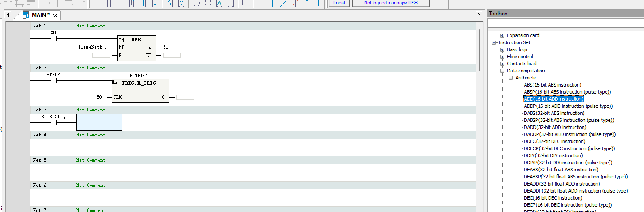The image size is (644, 212).
Task: Select the Data computation tree label
Action: pyautogui.click(x=526, y=71)
